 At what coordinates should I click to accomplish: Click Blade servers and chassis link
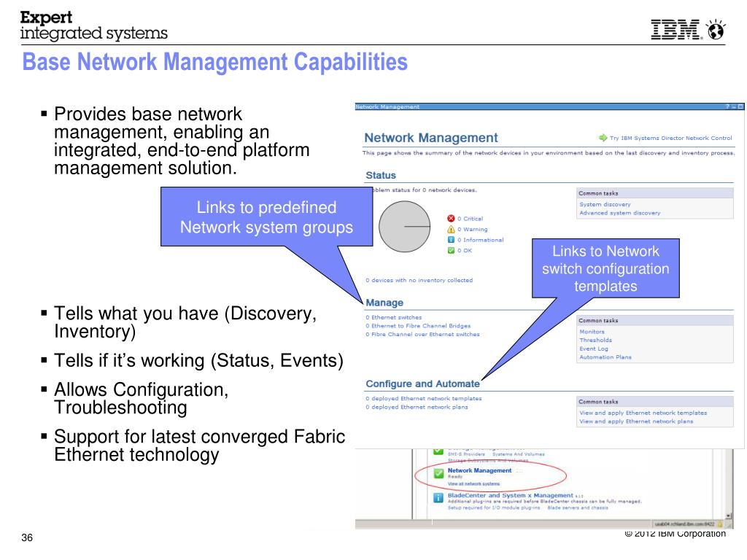[578, 507]
